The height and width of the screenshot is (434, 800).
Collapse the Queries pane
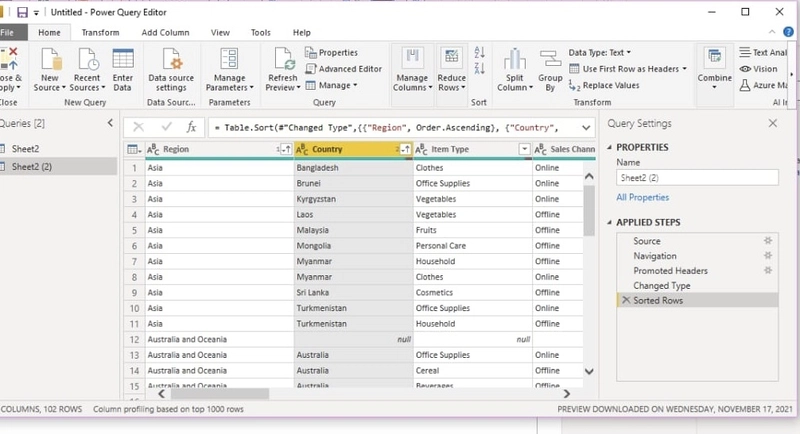point(110,123)
